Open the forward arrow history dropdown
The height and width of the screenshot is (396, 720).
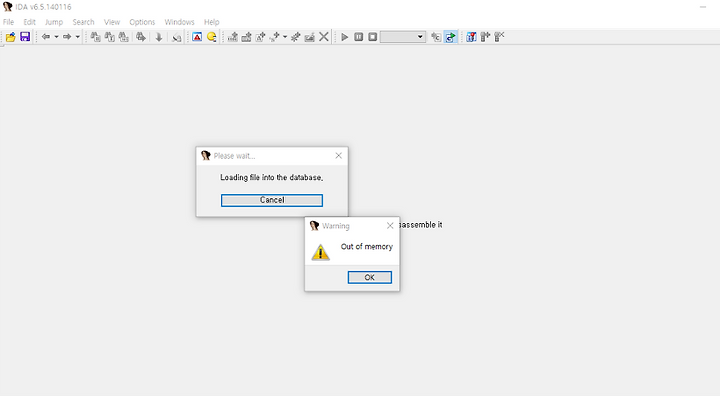[x=78, y=37]
